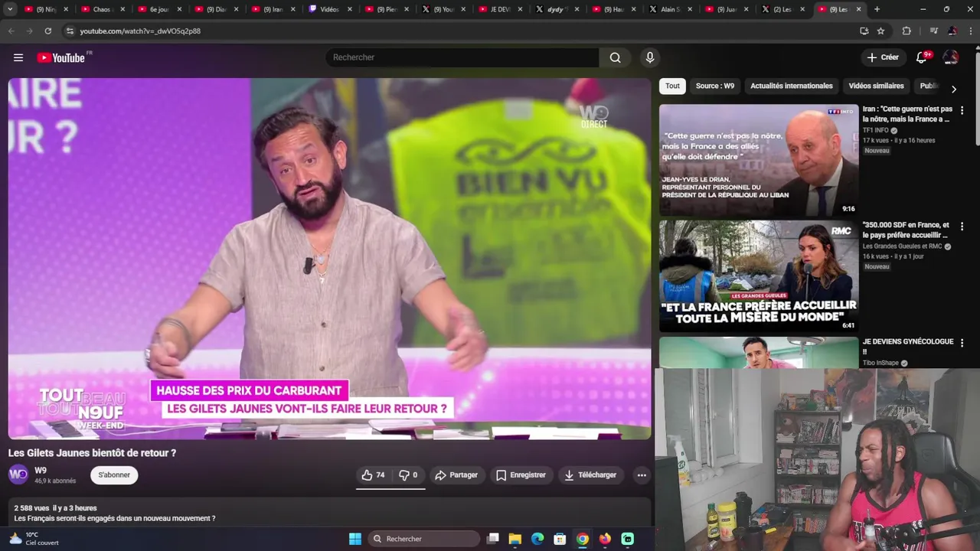Open File Explorer from taskbar
980x551 pixels.
(x=515, y=539)
